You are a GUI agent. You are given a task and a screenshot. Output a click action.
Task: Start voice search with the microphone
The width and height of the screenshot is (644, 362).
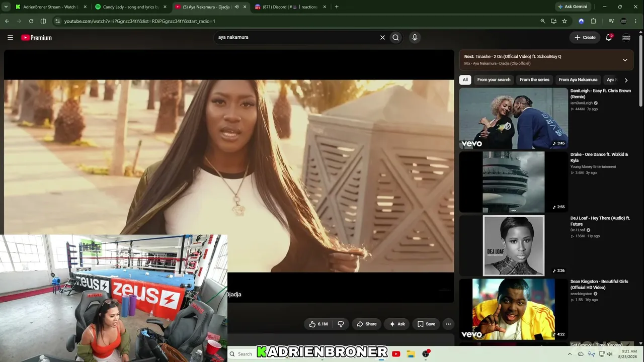coord(415,37)
